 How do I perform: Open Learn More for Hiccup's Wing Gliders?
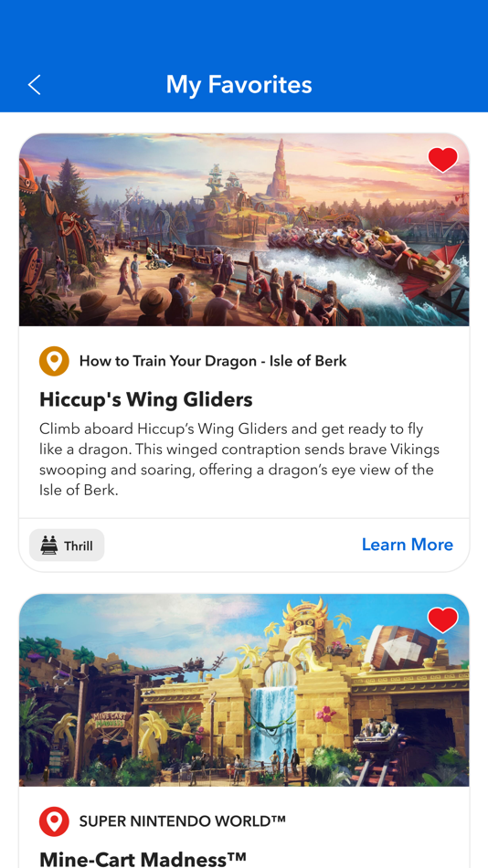coord(408,545)
